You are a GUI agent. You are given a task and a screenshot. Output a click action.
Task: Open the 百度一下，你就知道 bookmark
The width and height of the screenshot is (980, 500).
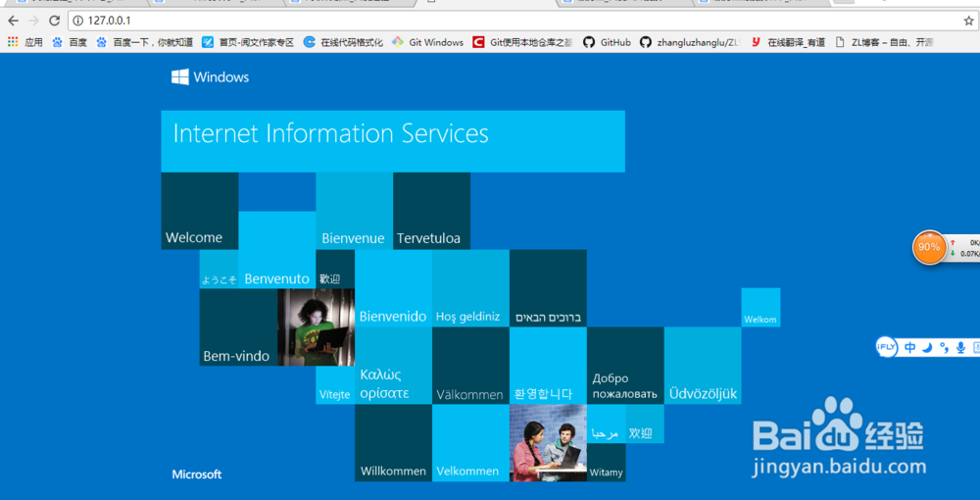coord(145,42)
